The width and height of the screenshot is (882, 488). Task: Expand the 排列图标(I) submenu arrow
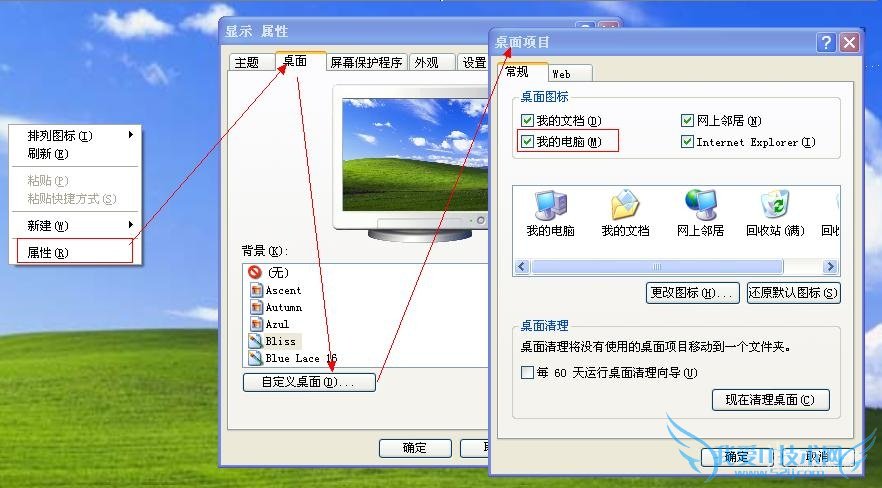point(130,135)
